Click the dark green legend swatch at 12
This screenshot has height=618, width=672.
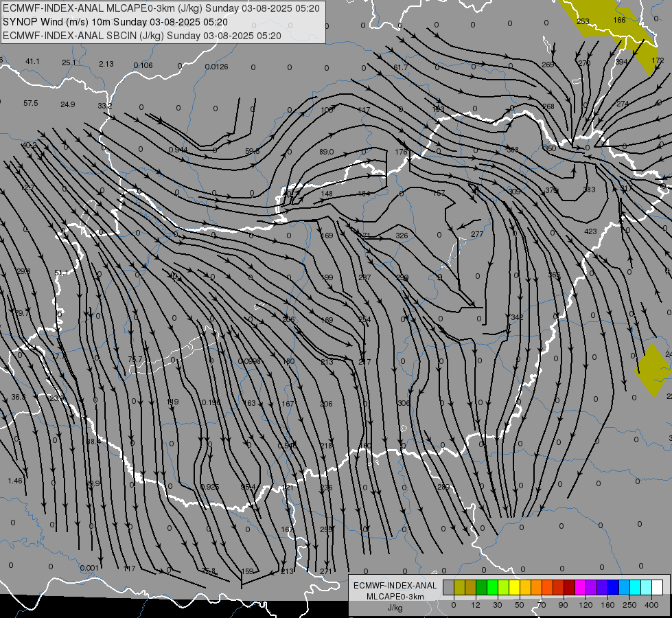(482, 587)
